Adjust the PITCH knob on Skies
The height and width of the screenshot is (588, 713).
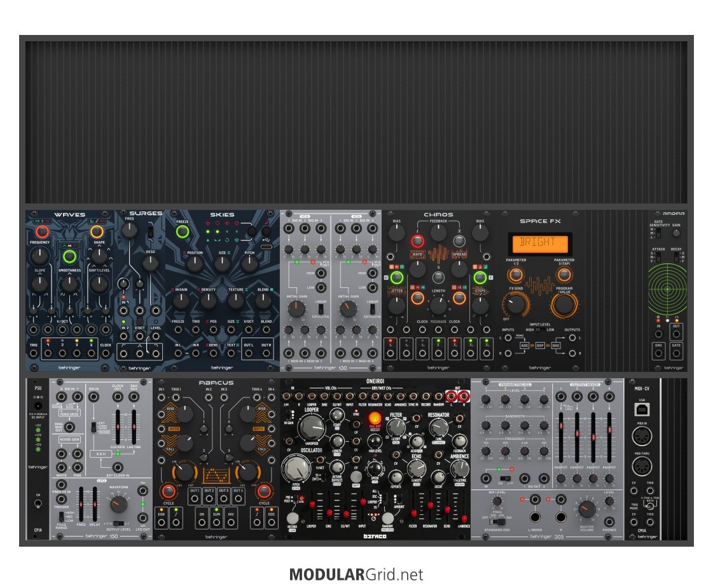pos(249,264)
